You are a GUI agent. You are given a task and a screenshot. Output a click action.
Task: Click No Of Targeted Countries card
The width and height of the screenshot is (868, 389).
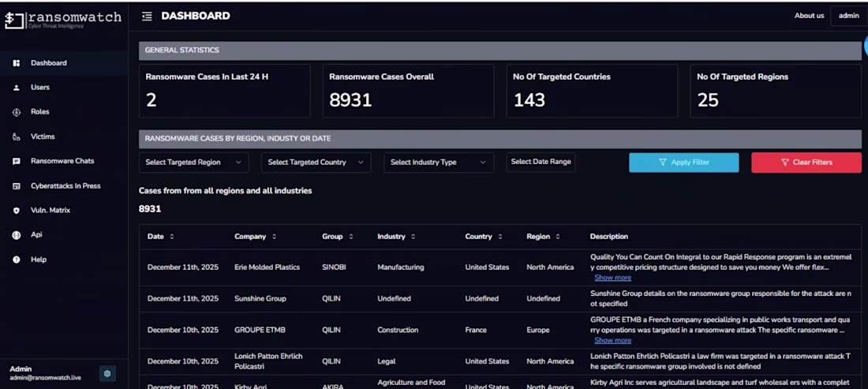(592, 91)
